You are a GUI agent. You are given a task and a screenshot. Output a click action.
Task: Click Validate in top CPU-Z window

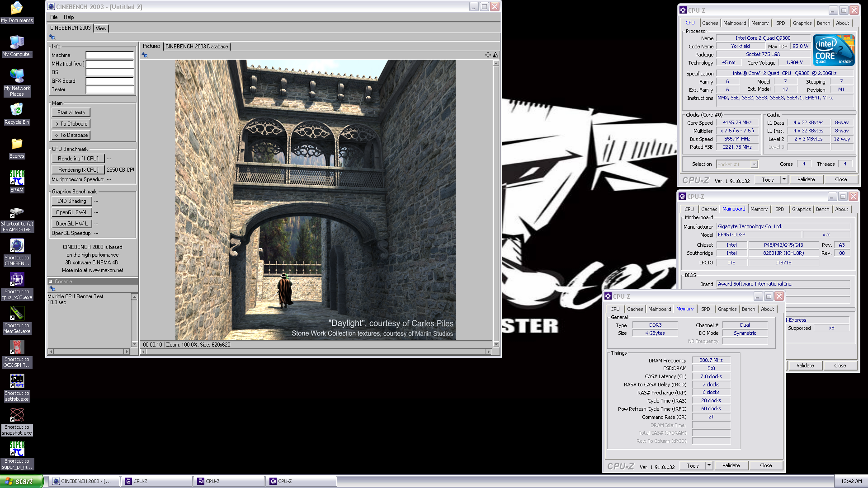click(806, 179)
